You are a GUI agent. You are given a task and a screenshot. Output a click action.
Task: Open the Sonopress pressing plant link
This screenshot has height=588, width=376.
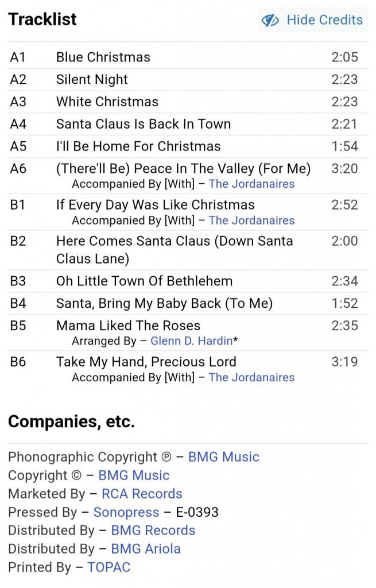coord(126,512)
